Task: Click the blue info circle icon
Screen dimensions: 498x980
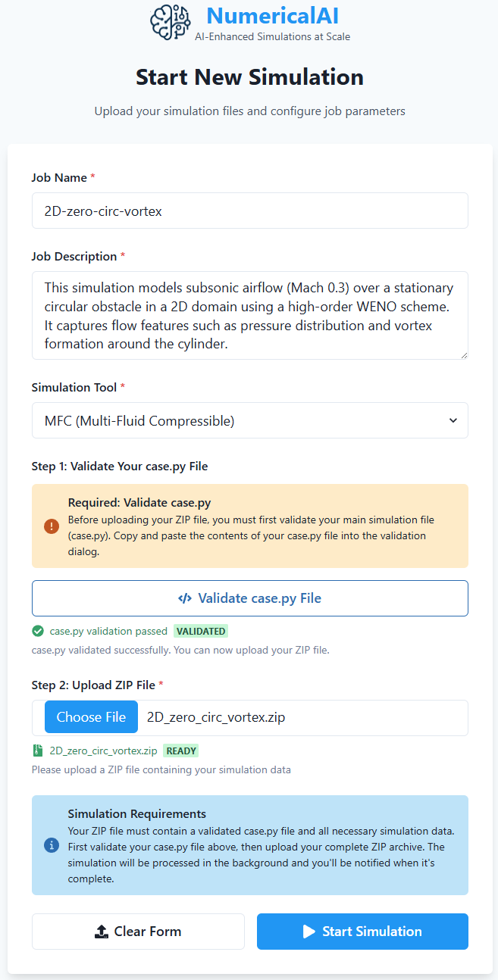Action: pos(52,845)
